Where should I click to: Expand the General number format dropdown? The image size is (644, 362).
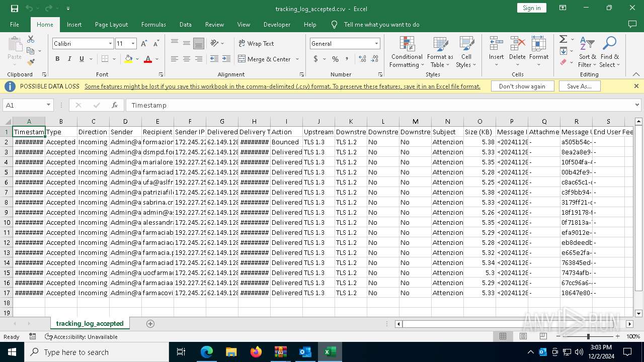point(376,44)
